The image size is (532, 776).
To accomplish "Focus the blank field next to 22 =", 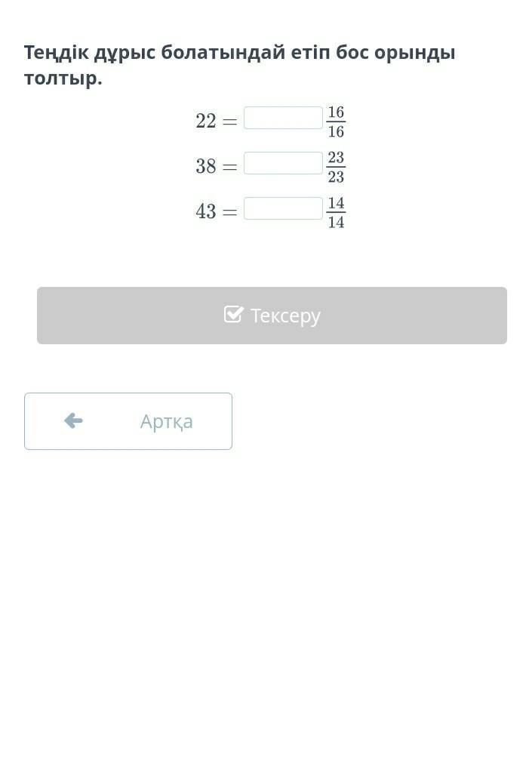I will pyautogui.click(x=283, y=118).
